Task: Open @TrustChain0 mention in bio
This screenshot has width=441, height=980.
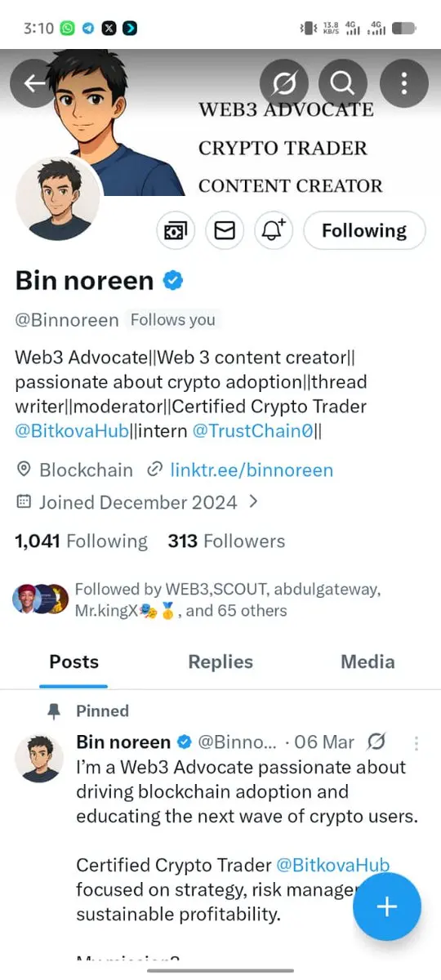Action: pyautogui.click(x=252, y=430)
